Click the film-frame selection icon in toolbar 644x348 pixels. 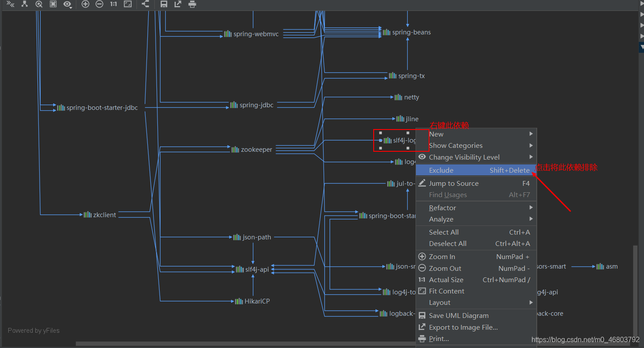point(53,4)
